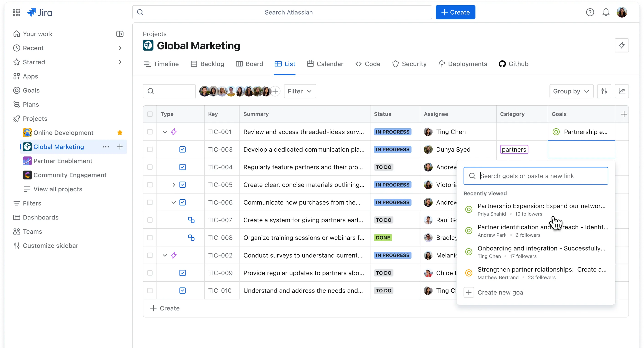Select the checkbox for row TIC-001
Screen dimensions: 644x348
pyautogui.click(x=150, y=132)
